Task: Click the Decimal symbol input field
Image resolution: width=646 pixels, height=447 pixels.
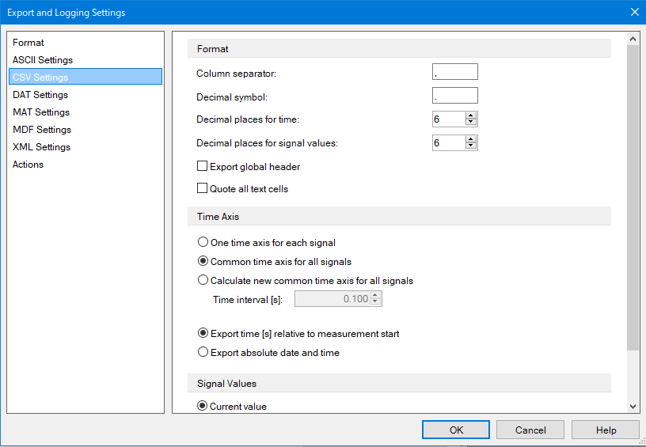Action: click(455, 96)
